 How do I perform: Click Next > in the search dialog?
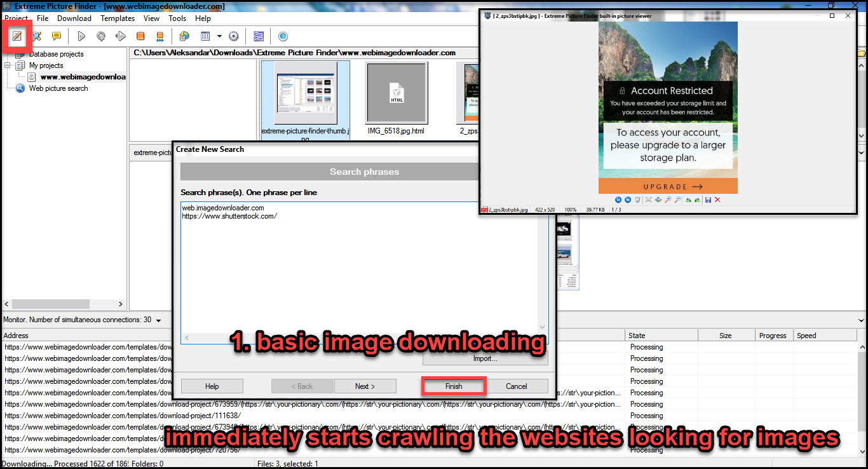pyautogui.click(x=365, y=386)
